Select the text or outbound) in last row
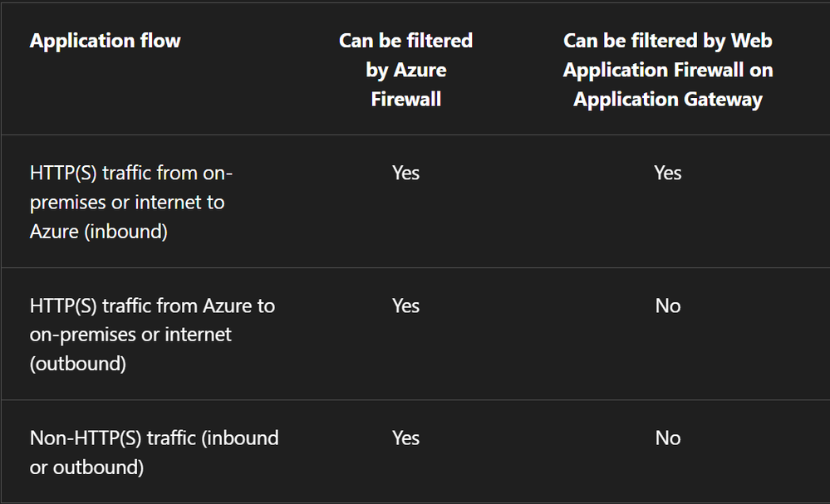 (86, 467)
